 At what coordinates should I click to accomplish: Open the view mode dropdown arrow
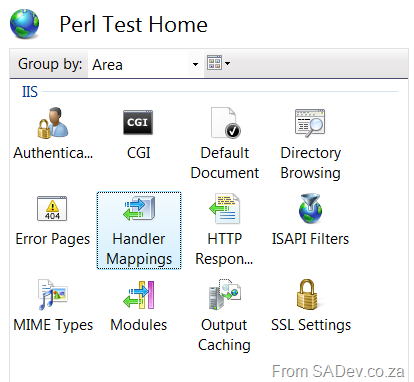coord(227,63)
